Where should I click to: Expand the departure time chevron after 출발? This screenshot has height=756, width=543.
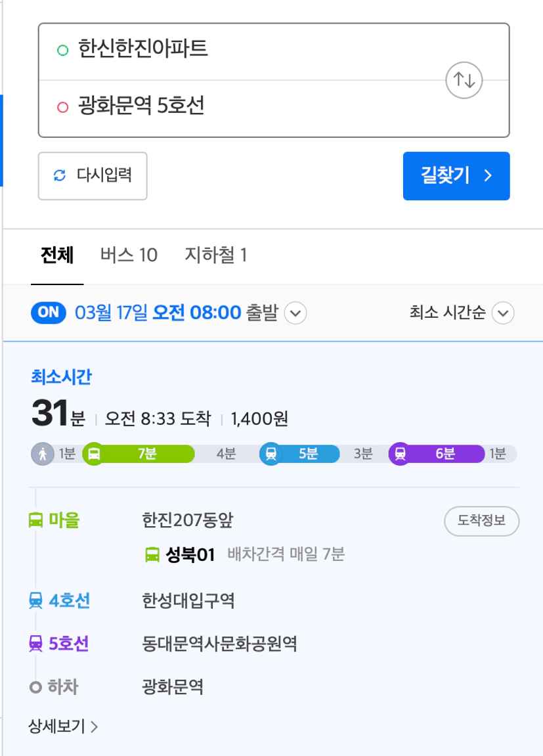[x=295, y=313]
